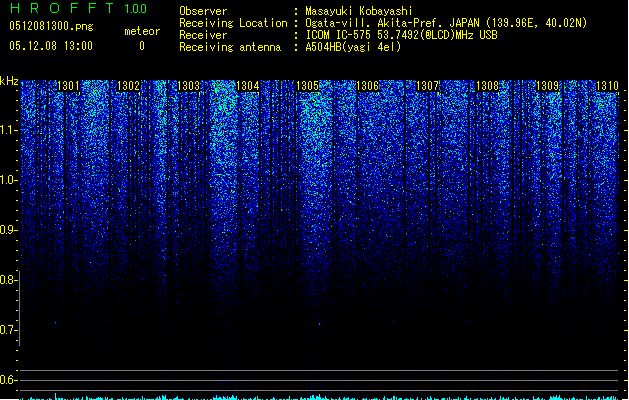Click the 1301 time marker
The height and width of the screenshot is (400, 629).
click(x=68, y=86)
